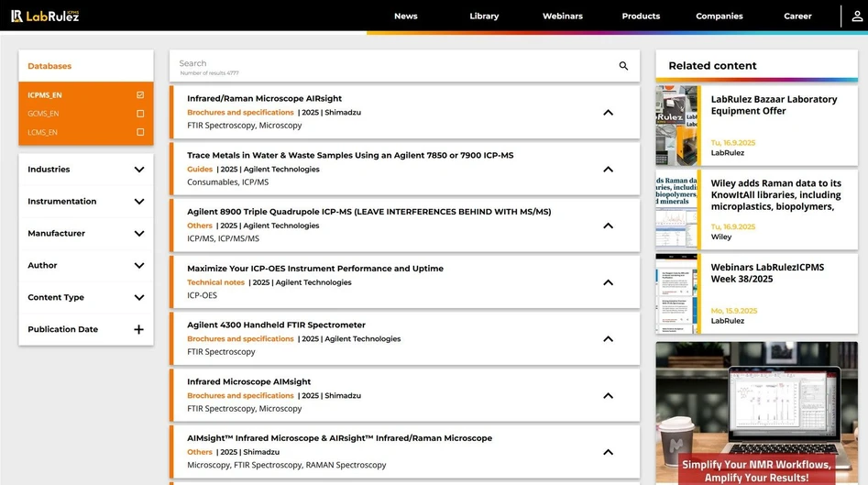The height and width of the screenshot is (485, 868).
Task: Collapse the Agilent 8900 Triple Quadrupole entry
Action: tap(608, 226)
